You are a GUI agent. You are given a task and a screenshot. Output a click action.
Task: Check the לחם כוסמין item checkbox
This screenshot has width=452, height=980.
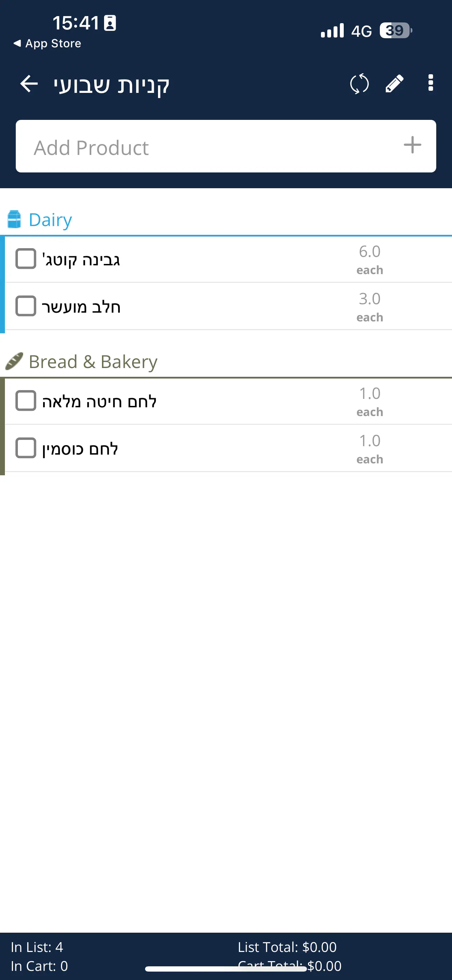26,448
